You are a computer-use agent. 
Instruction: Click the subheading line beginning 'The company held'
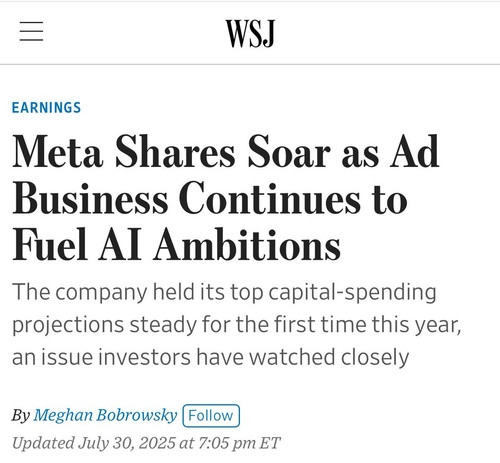click(224, 292)
